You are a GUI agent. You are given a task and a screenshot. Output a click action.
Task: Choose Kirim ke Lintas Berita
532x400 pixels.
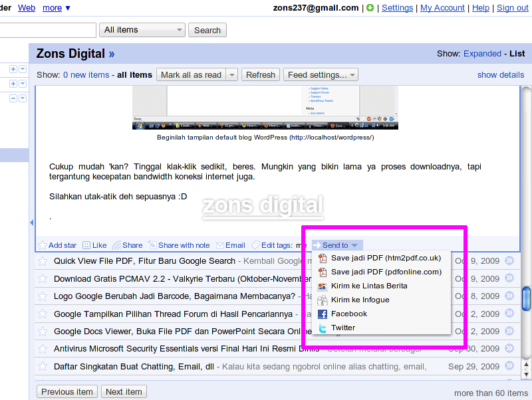pos(381,286)
